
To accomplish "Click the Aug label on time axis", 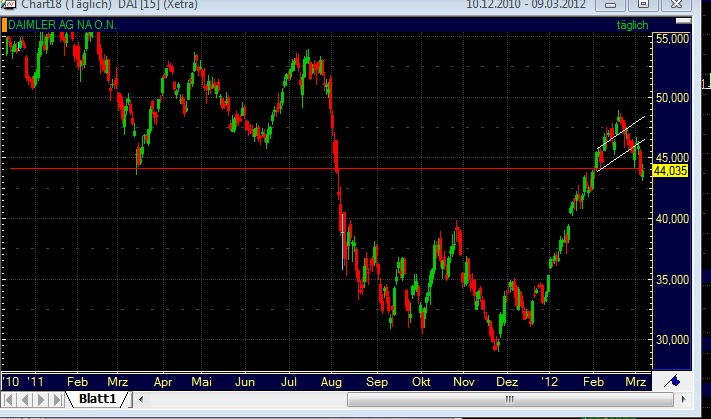I will [x=331, y=382].
